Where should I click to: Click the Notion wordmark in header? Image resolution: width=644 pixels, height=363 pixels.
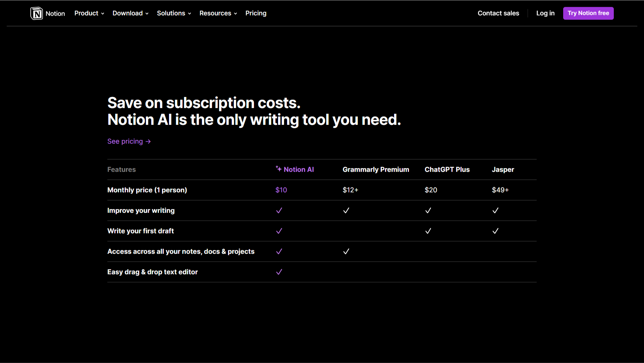[55, 13]
